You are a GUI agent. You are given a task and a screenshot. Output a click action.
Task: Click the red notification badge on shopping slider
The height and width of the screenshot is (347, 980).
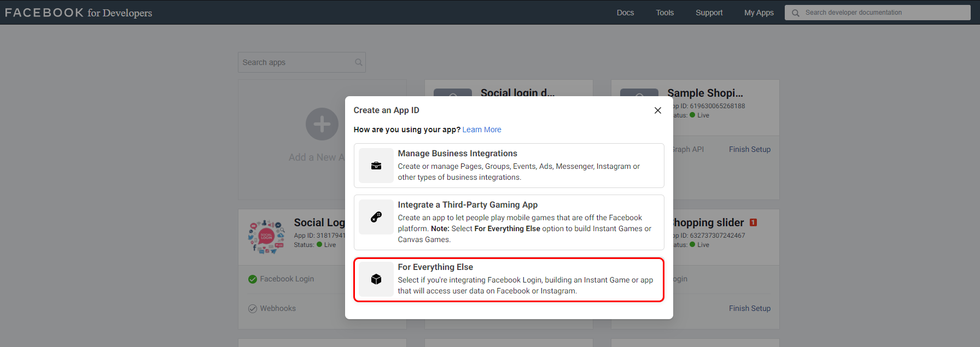(753, 222)
